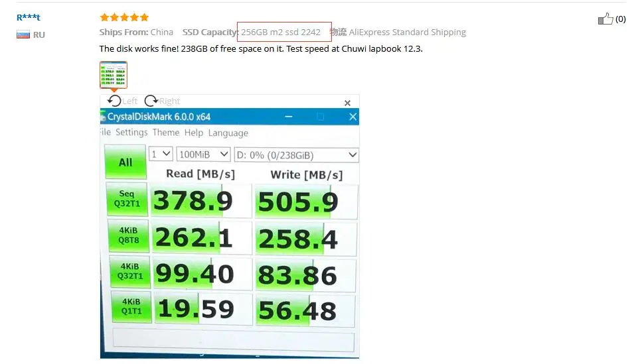Image resolution: width=632 pixels, height=364 pixels.
Task: Open the Theme menu
Action: click(x=166, y=133)
